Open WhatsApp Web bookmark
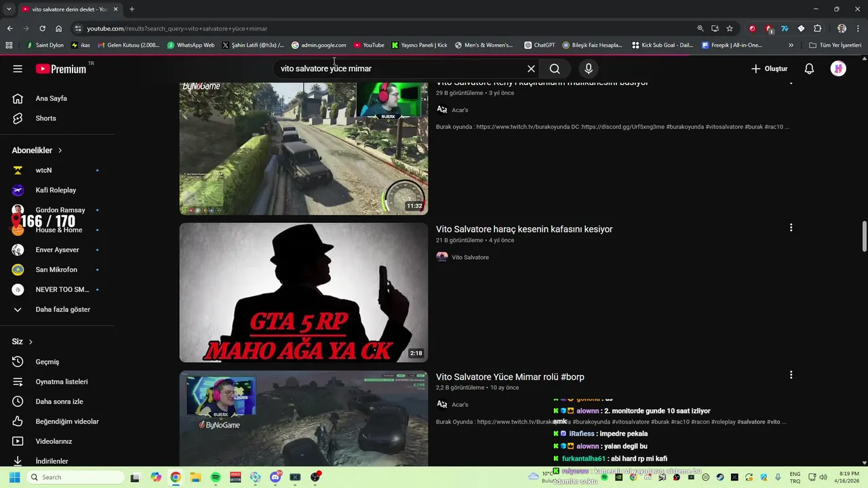 [x=191, y=45]
